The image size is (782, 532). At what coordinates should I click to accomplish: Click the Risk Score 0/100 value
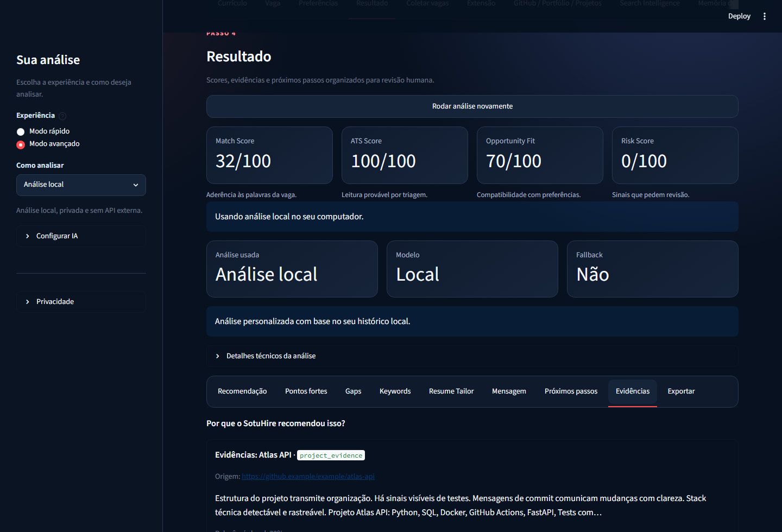pos(644,161)
